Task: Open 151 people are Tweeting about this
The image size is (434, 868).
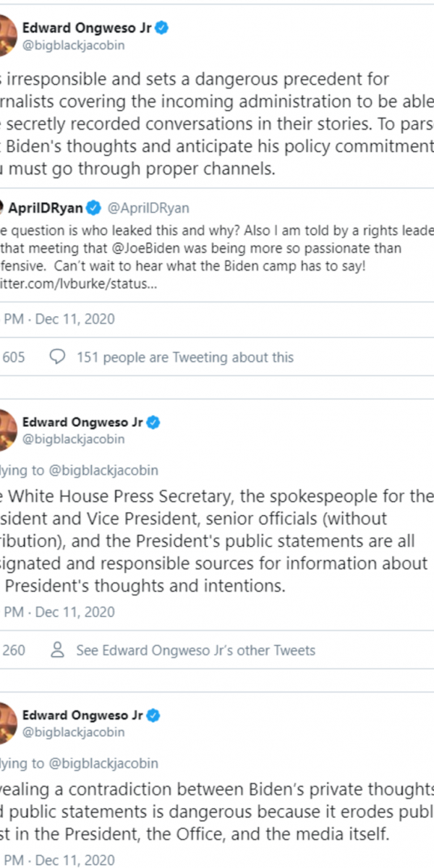Action: click(x=185, y=357)
